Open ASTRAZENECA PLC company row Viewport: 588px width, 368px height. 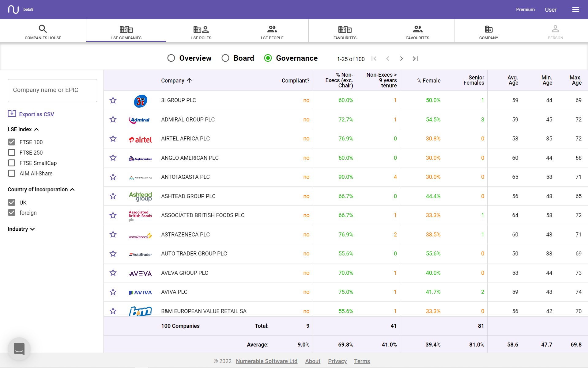pyautogui.click(x=346, y=235)
